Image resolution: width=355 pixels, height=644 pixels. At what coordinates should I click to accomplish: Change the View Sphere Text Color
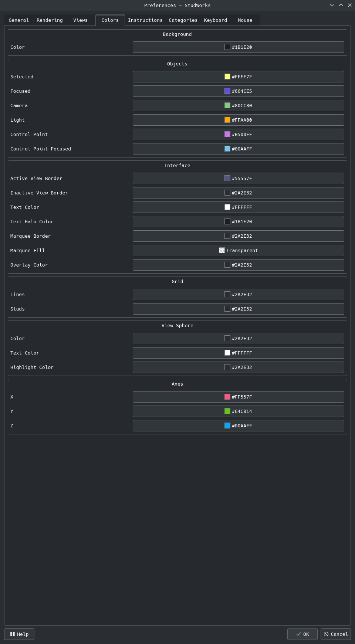point(239,353)
